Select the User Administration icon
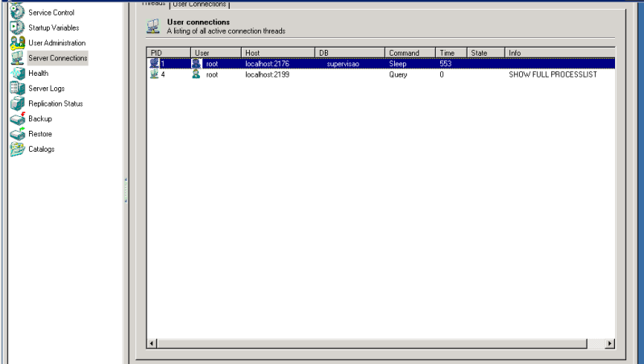Image resolution: width=644 pixels, height=364 pixels. tap(17, 43)
